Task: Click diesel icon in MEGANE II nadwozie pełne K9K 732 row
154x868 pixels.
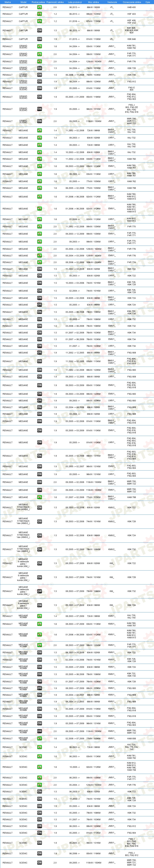Action: tap(40, 591)
